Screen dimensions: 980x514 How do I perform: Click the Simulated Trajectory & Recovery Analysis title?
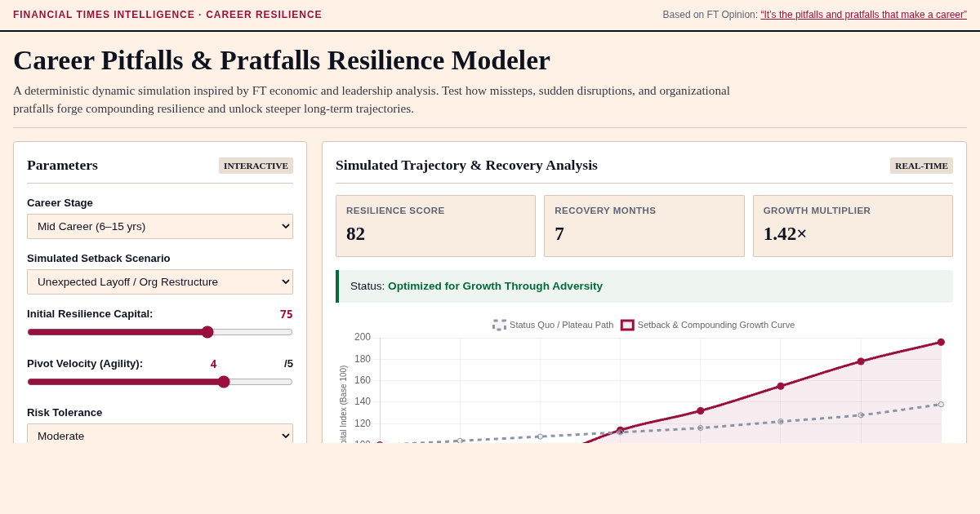(x=466, y=166)
